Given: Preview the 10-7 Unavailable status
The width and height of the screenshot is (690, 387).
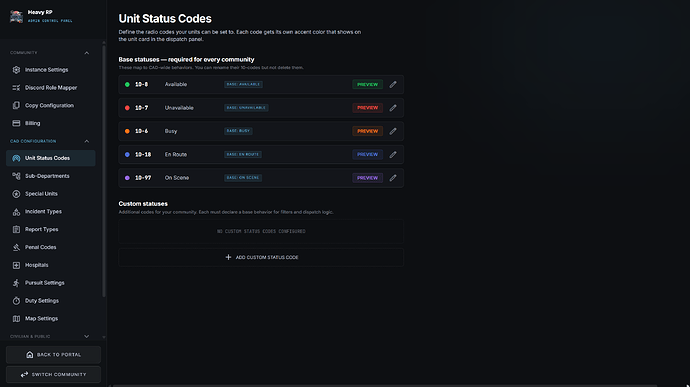Looking at the screenshot, I should (x=367, y=108).
